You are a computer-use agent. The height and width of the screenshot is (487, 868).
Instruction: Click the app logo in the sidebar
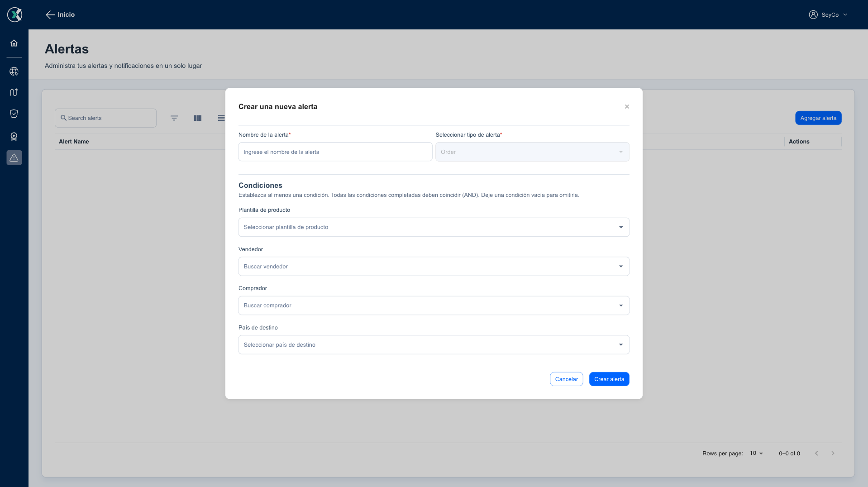click(x=14, y=14)
